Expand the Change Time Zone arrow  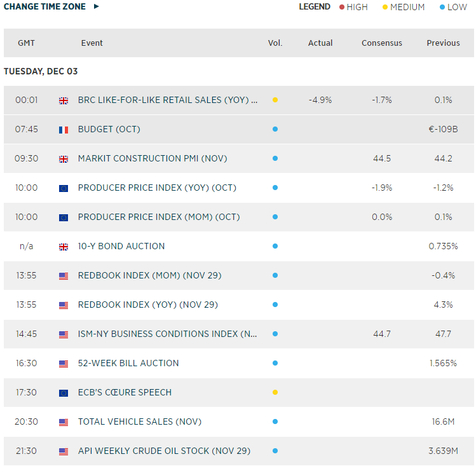[96, 7]
